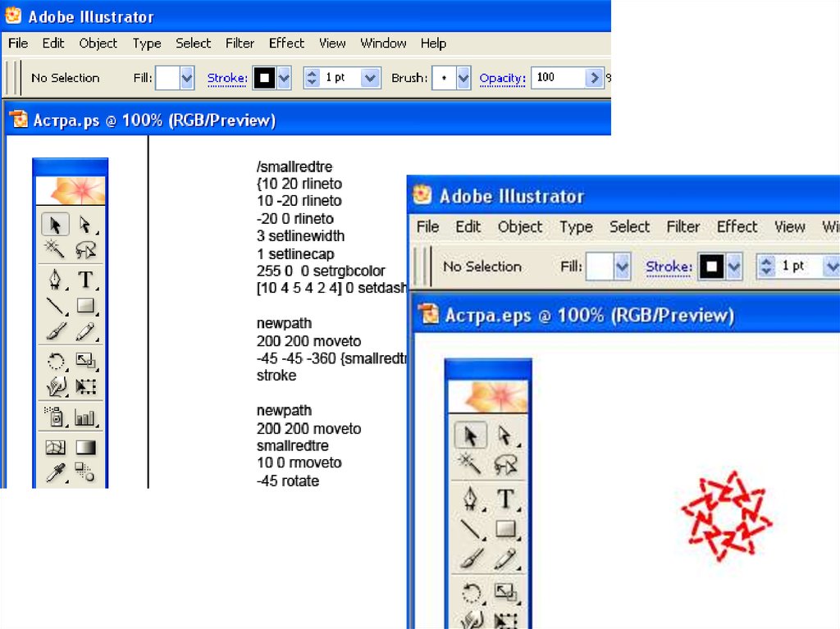Screen dimensions: 840x629
Task: Click the Stroke swatch in back window
Action: 264,78
